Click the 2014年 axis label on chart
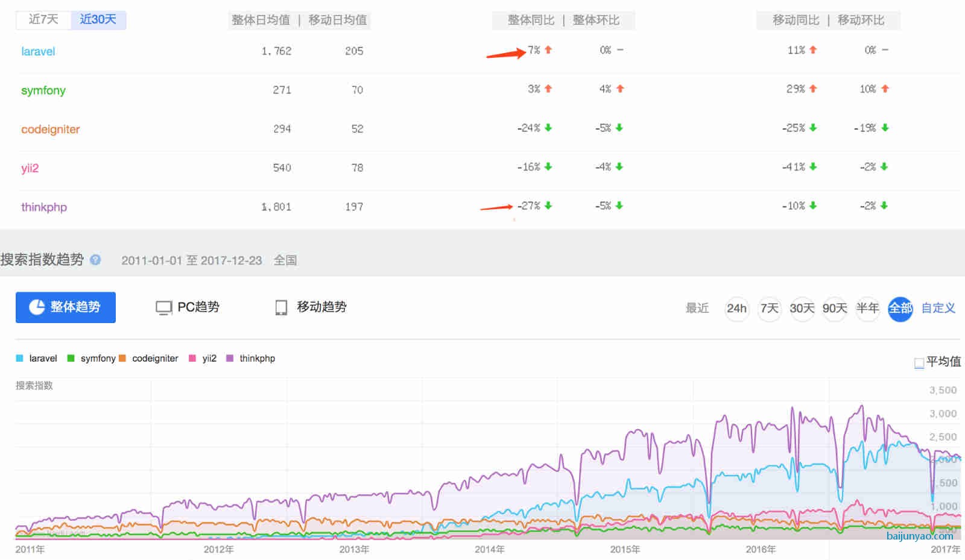 pos(489,549)
